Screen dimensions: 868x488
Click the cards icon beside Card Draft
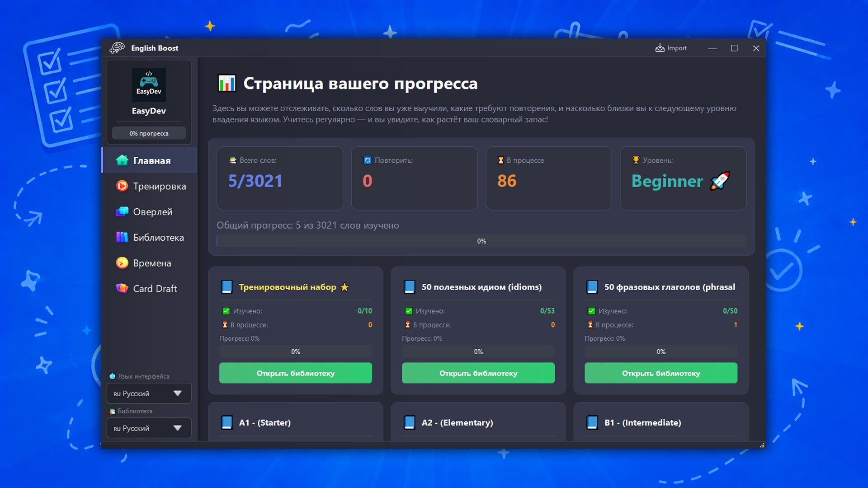click(x=122, y=288)
